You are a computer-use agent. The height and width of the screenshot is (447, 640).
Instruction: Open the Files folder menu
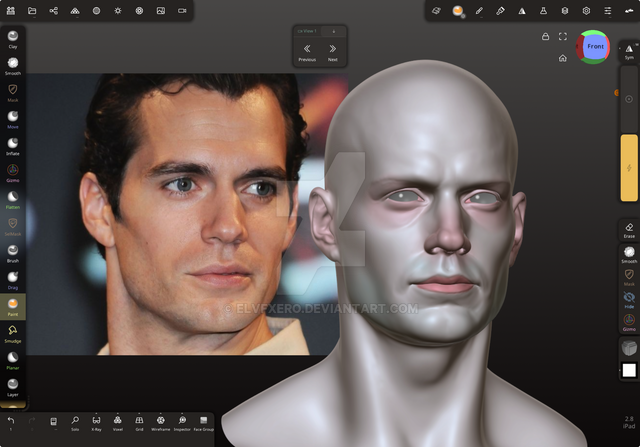(x=32, y=11)
